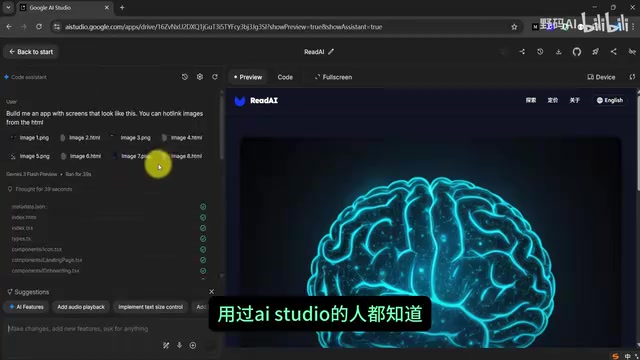Viewport: 640px width, 360px height.
Task: Restore checkpoint icon in Code assistant header
Action: tap(184, 77)
